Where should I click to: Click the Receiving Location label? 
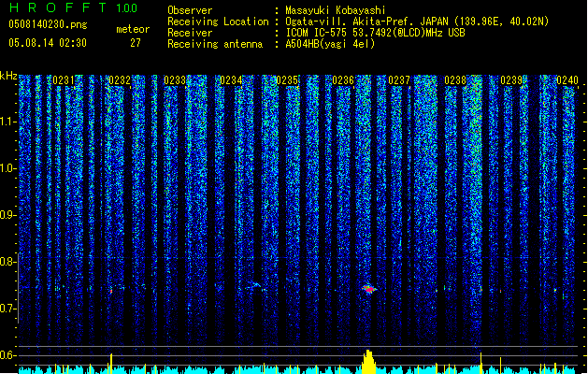[x=218, y=22]
